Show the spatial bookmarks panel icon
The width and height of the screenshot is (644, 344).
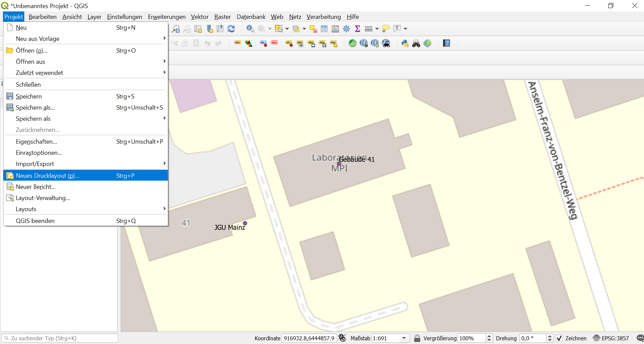point(220,29)
